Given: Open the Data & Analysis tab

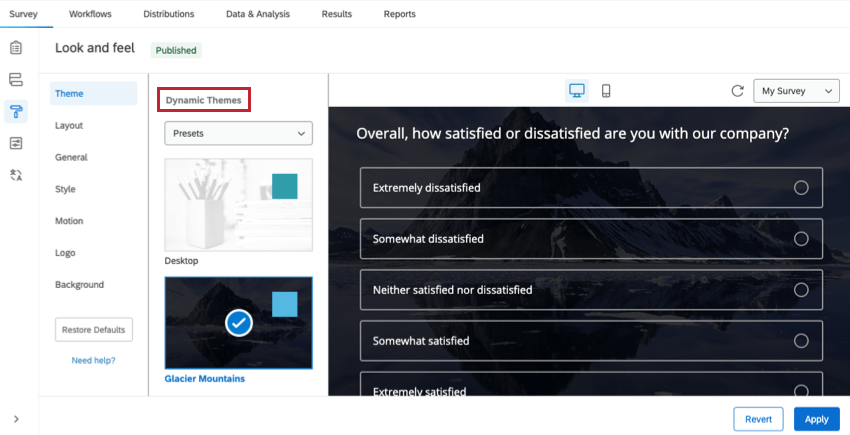Looking at the screenshot, I should pos(258,14).
